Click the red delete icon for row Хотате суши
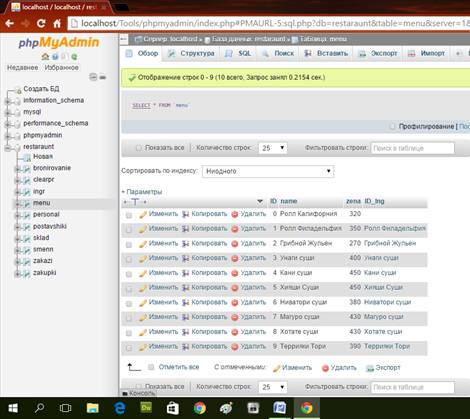The image size is (470, 419). (235, 332)
